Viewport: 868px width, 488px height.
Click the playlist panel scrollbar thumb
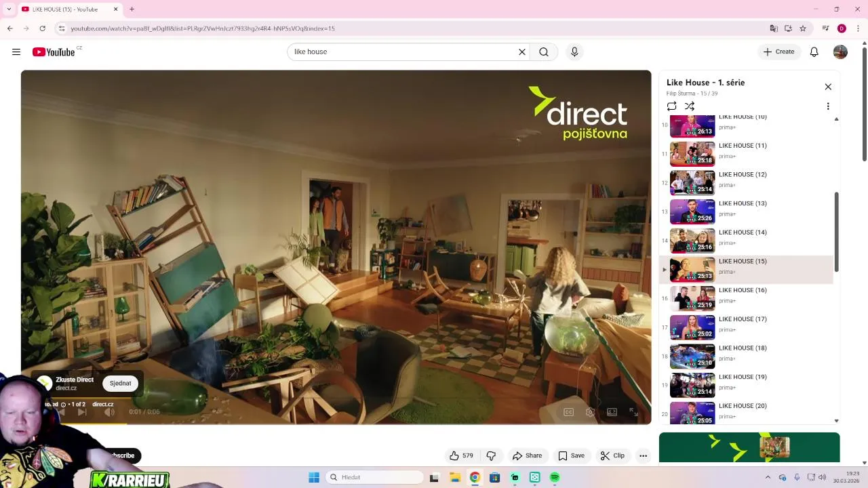[x=836, y=232]
